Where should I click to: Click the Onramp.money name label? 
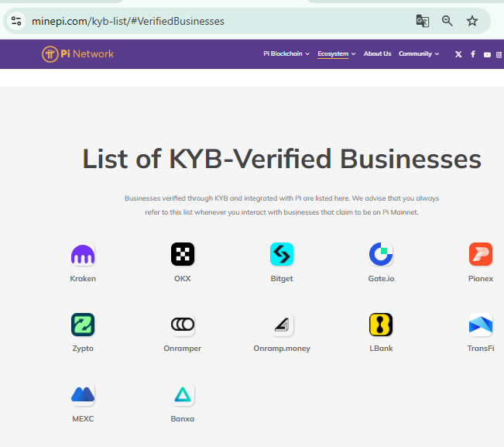pyautogui.click(x=282, y=349)
